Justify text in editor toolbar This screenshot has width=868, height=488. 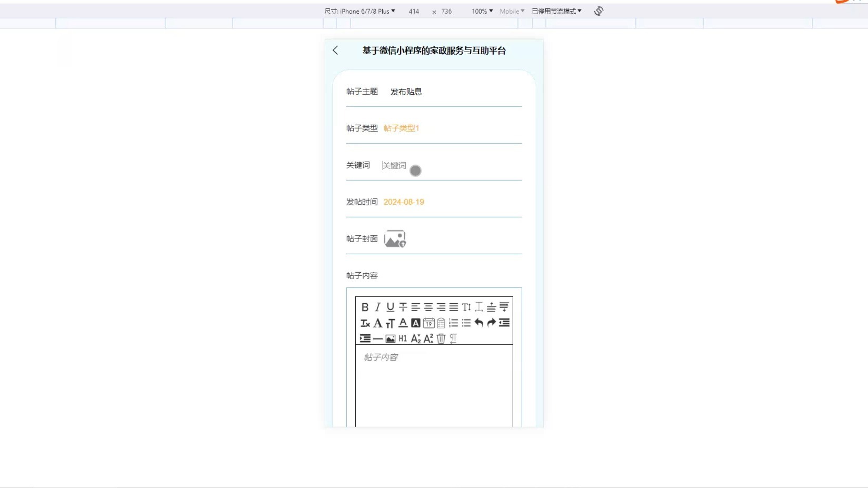pyautogui.click(x=453, y=307)
